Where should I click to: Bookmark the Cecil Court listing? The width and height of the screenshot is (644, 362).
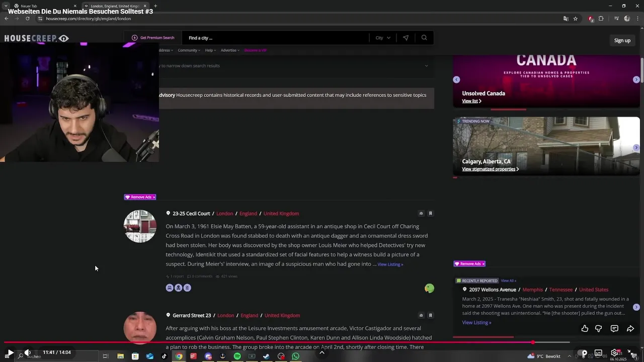[430, 213]
